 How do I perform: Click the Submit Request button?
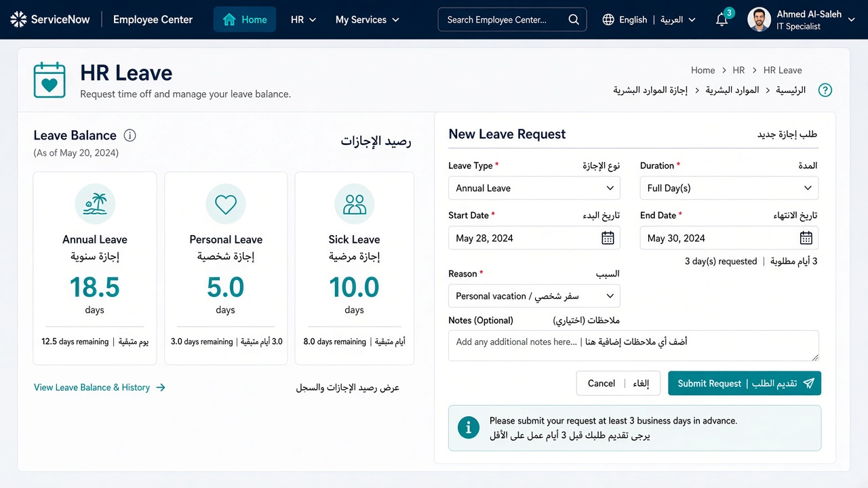click(745, 383)
